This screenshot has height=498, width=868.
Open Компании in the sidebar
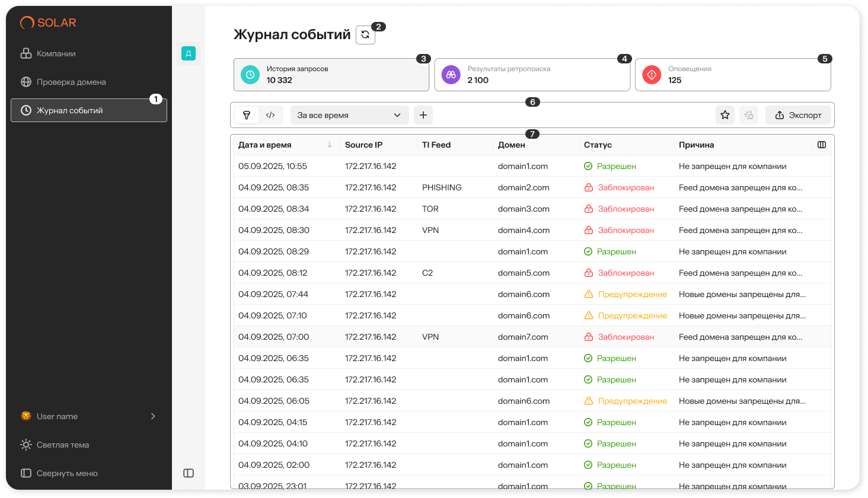click(x=56, y=53)
